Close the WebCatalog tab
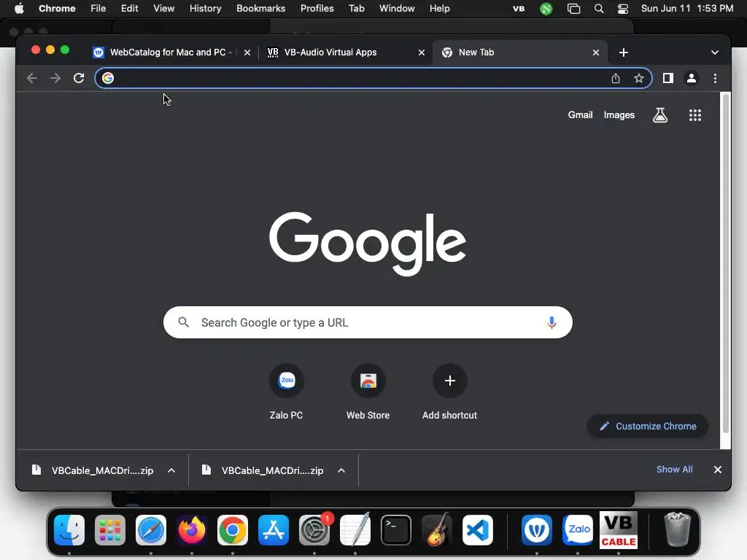 click(247, 52)
